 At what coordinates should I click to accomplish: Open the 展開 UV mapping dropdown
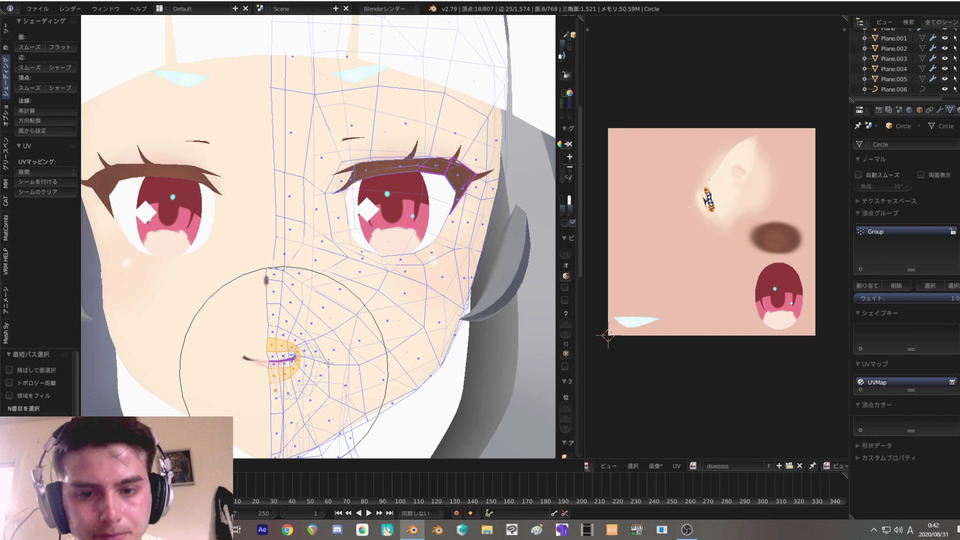(x=47, y=171)
